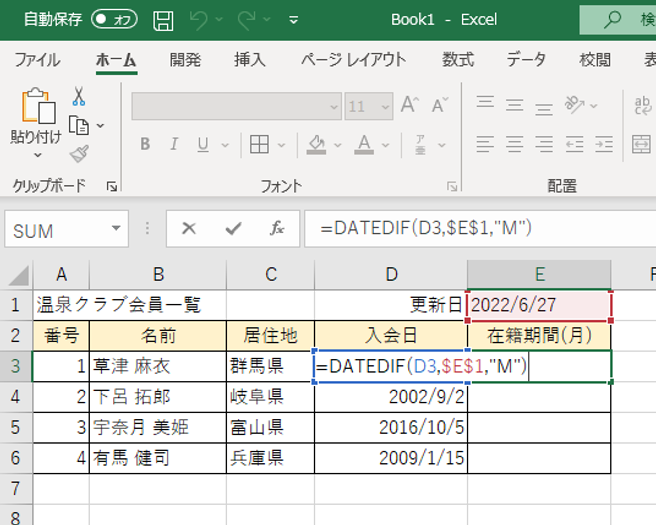This screenshot has height=525, width=656.
Task: Switch to the データ tab
Action: point(526,60)
